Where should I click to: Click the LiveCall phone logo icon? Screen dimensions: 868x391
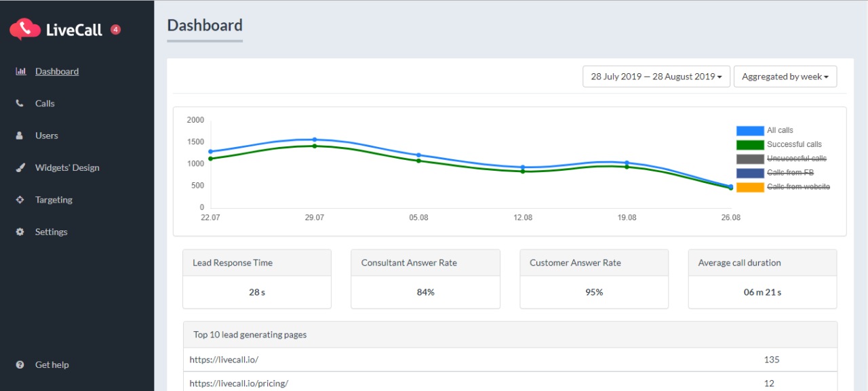[x=25, y=28]
